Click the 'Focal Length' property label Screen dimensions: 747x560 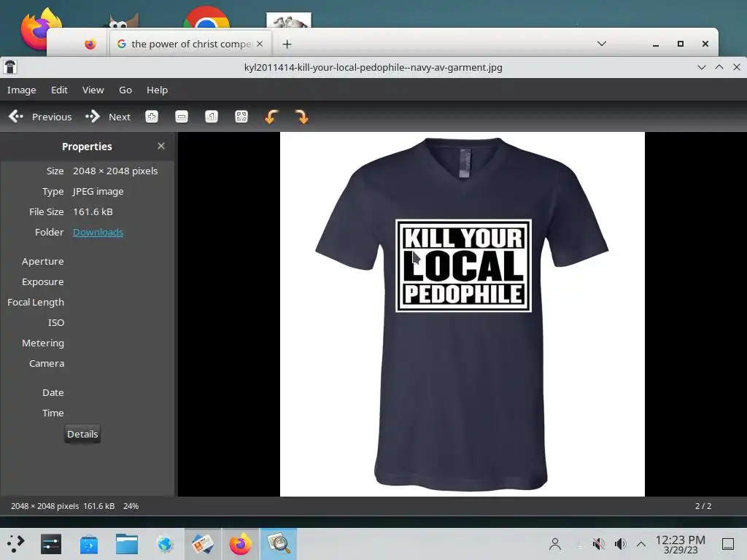(36, 303)
